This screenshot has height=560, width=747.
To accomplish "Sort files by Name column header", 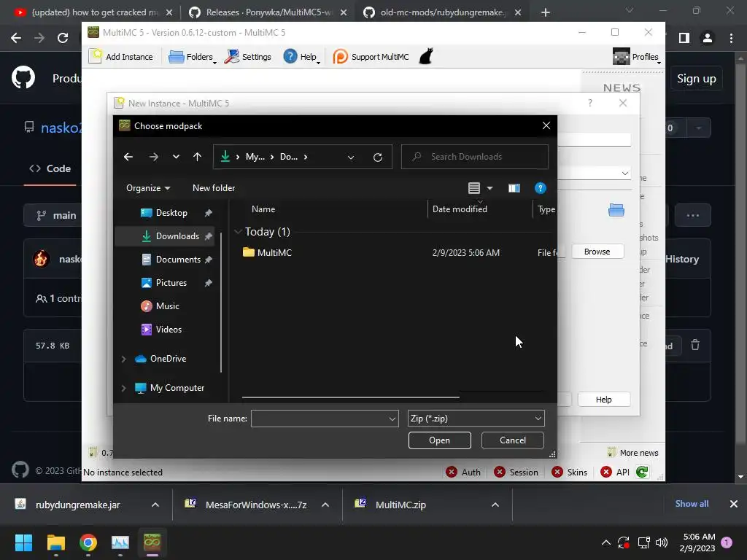I will pos(263,209).
